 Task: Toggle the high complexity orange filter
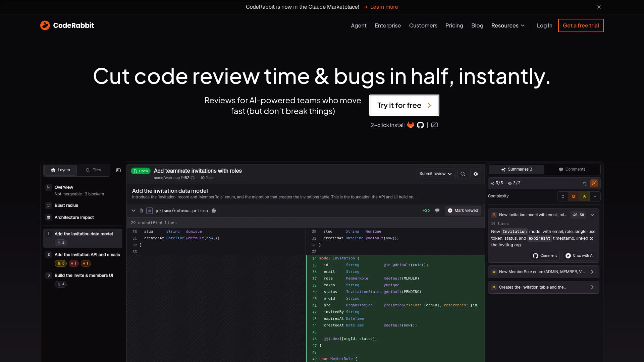click(x=574, y=196)
